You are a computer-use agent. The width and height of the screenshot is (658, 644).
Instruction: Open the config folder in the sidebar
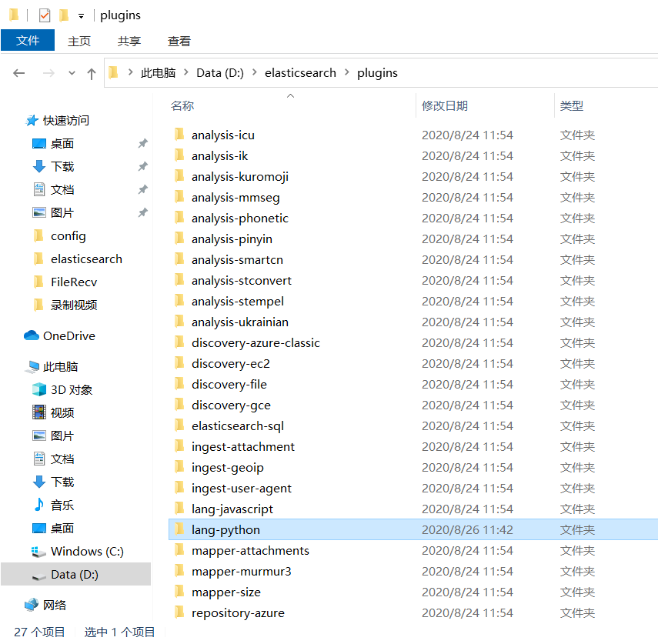(68, 235)
